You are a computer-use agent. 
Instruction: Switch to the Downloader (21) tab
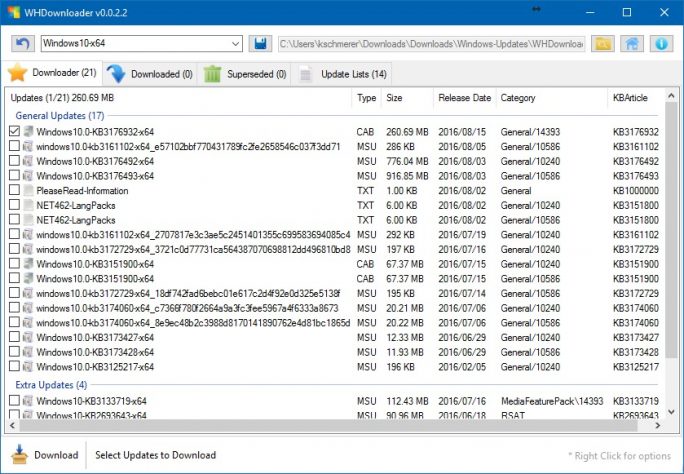tap(52, 72)
